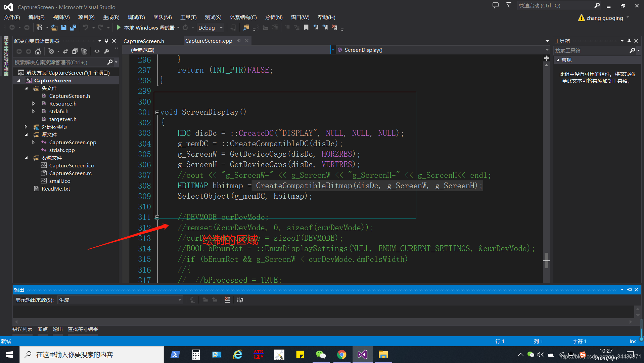Expand the 外部依赖项 node
The height and width of the screenshot is (363, 644).
tap(26, 127)
